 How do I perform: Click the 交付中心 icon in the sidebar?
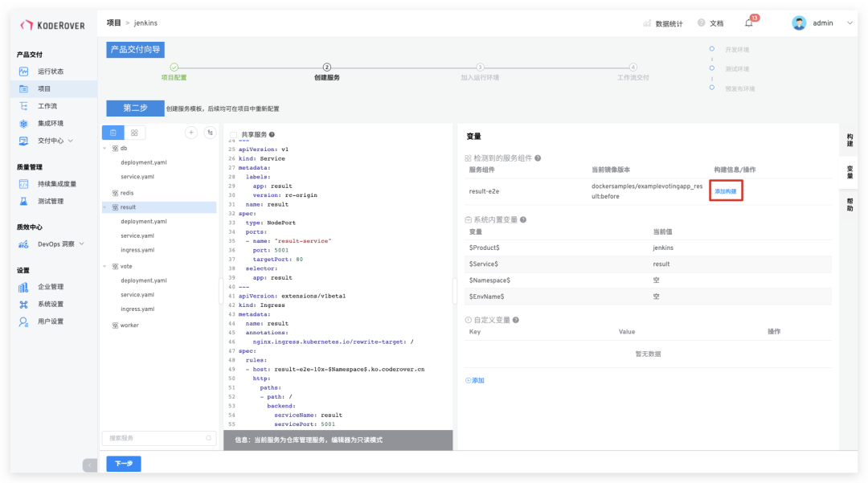click(x=23, y=141)
